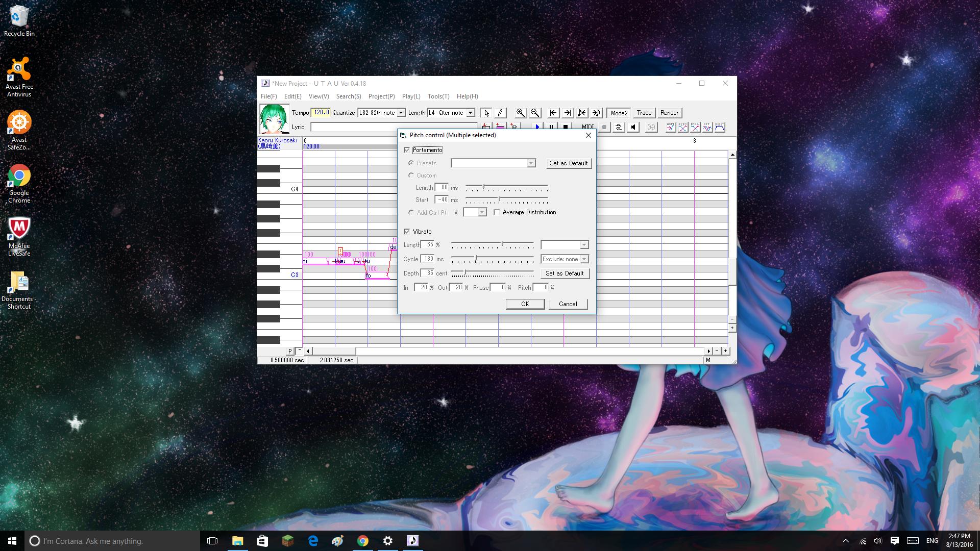This screenshot has width=980, height=551.
Task: Click the double-zero counter icon
Action: [x=651, y=127]
